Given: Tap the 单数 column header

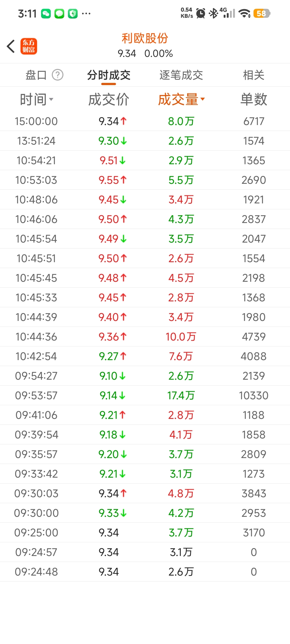Looking at the screenshot, I should (x=253, y=100).
